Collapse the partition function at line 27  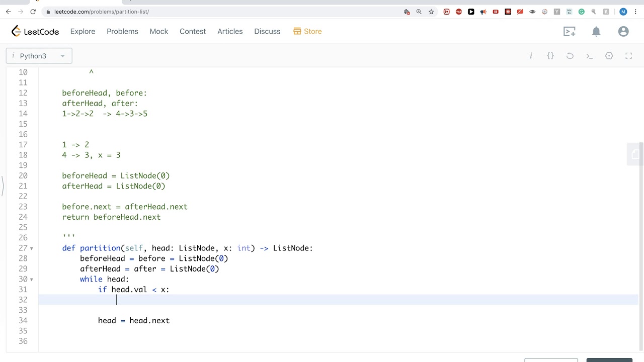coord(32,248)
